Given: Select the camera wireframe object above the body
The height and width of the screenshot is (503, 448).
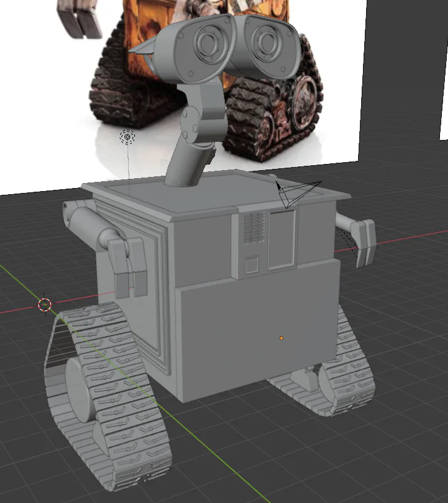Looking at the screenshot, I should coord(298,194).
